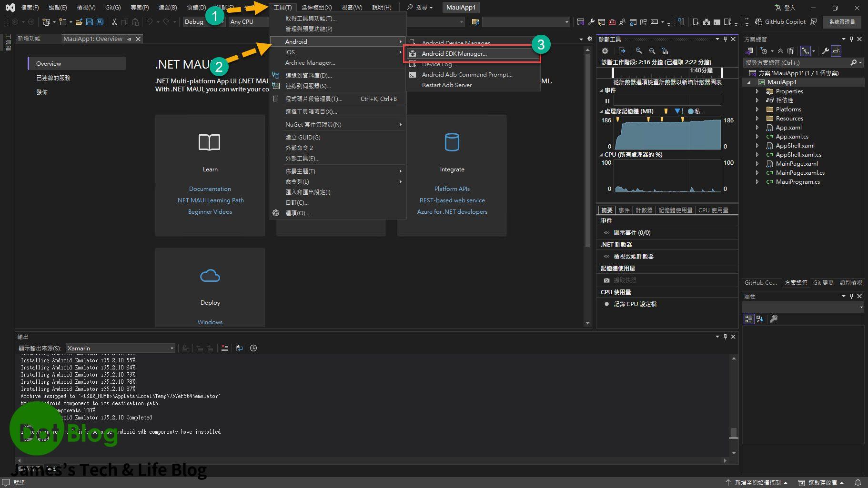Toggle the pin on the MauiApp1 Overview tab
The image size is (868, 488).
130,39
